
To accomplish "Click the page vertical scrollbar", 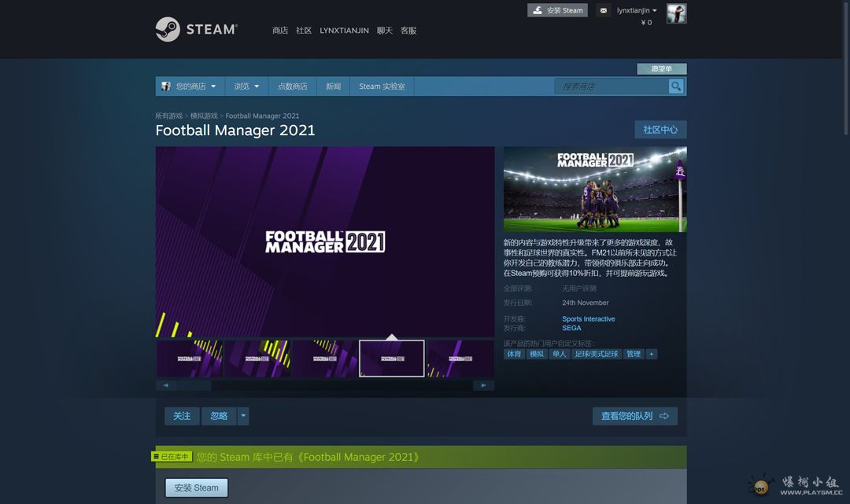I will (847, 68).
